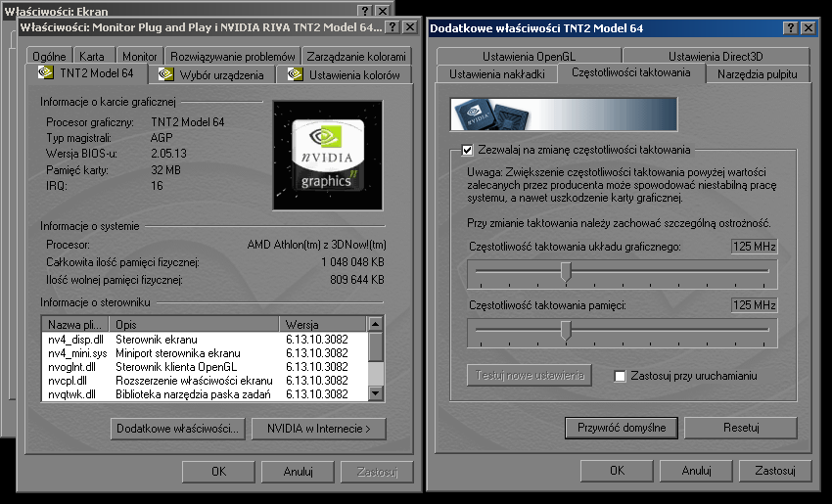Open the 'Wybór urządzenia' tab
The height and width of the screenshot is (504, 832).
pyautogui.click(x=213, y=74)
